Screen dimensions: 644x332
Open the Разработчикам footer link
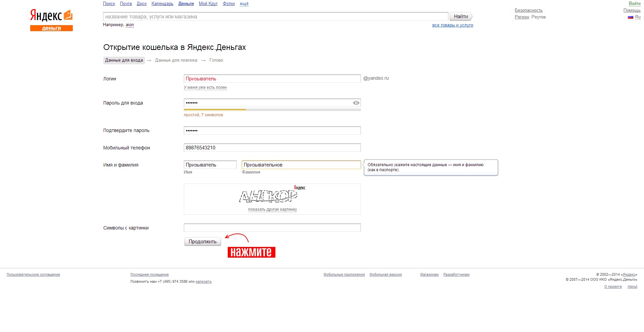[457, 275]
